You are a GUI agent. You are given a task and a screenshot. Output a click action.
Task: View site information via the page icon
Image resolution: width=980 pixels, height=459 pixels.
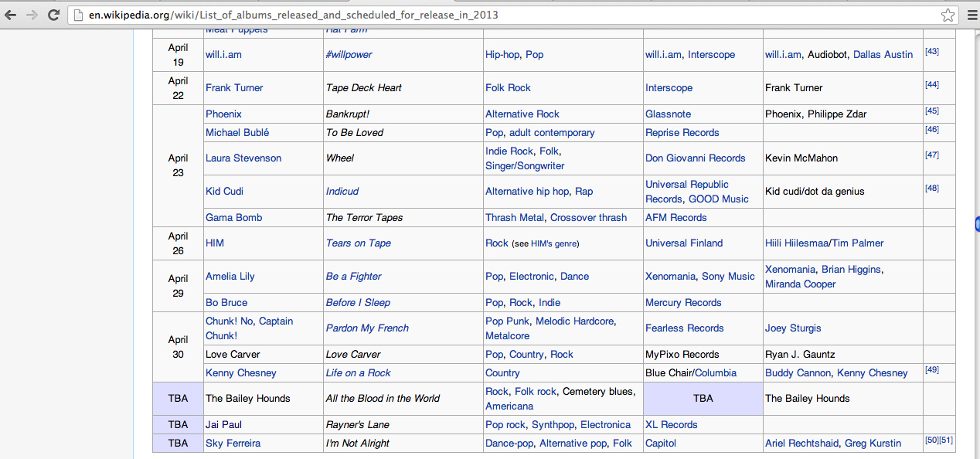(x=79, y=15)
